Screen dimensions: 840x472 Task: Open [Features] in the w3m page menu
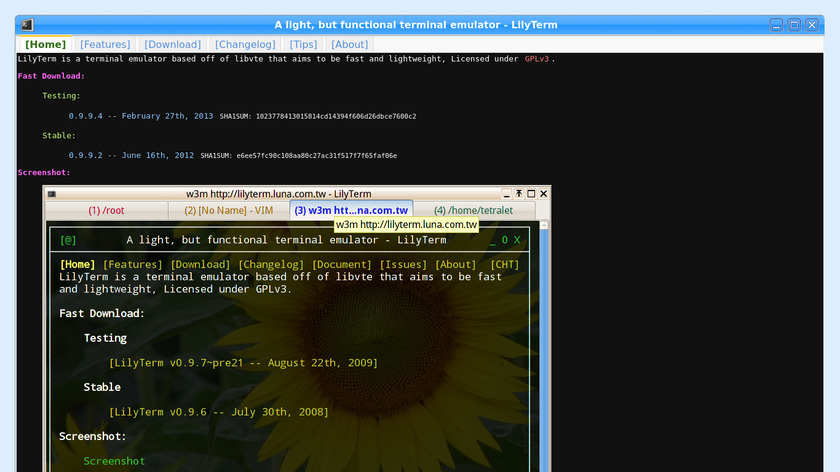132,265
